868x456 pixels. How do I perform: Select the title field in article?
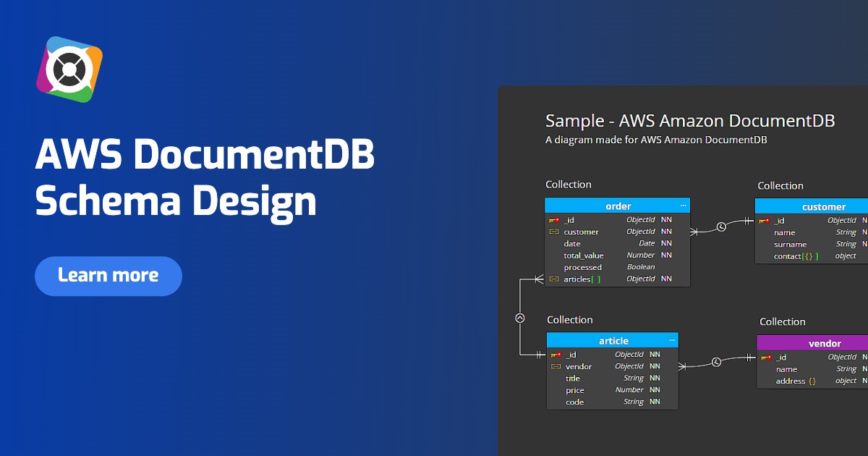point(573,378)
